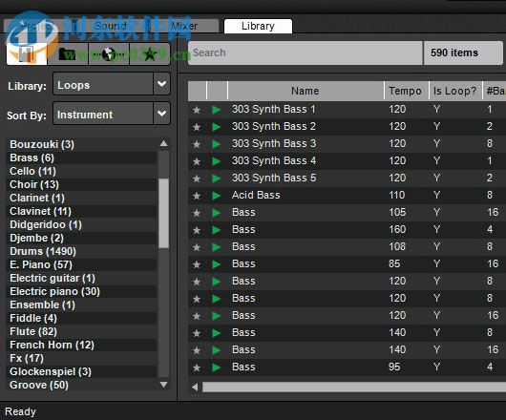Open the Sort By dropdown showing Instrument

point(112,114)
